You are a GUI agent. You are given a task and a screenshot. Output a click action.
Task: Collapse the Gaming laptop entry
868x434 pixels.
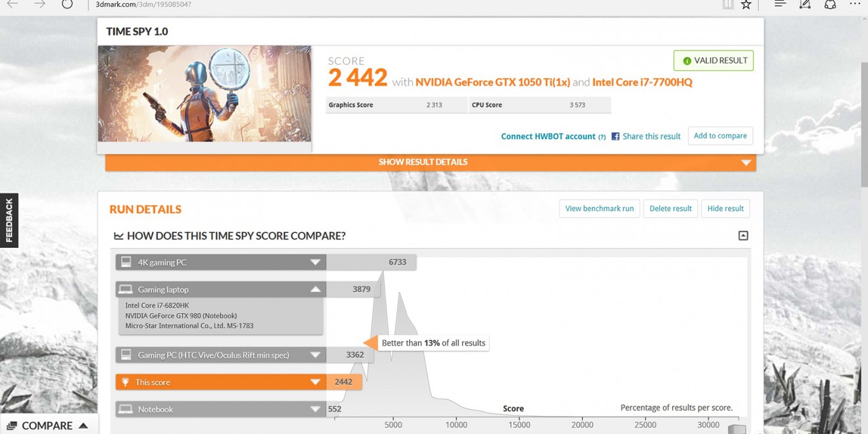(x=315, y=289)
